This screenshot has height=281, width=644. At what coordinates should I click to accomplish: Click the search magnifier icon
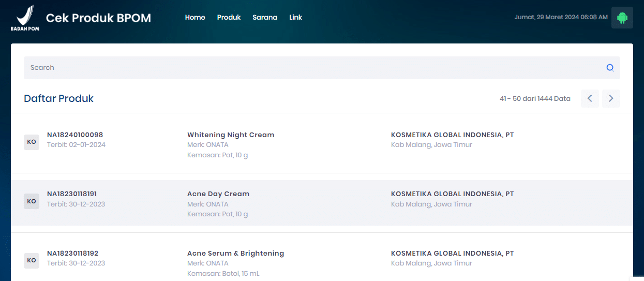[610, 68]
